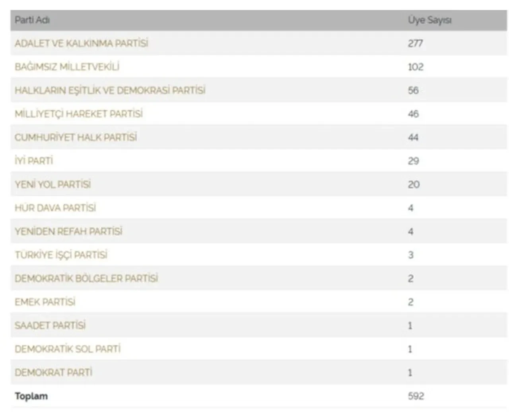The width and height of the screenshot is (509, 420).
Task: Click the Üye Sayısı column header
Action: click(x=429, y=20)
